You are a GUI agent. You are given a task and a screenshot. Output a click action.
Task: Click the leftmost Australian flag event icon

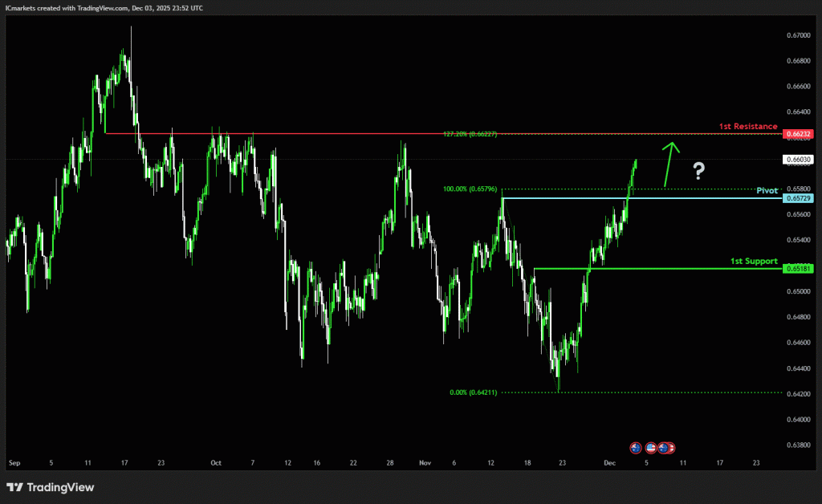(x=635, y=447)
